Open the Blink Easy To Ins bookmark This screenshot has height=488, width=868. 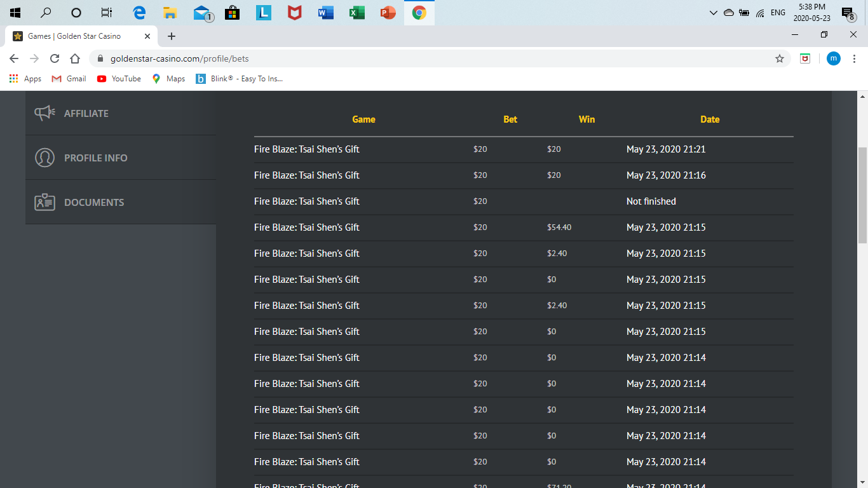(239, 79)
